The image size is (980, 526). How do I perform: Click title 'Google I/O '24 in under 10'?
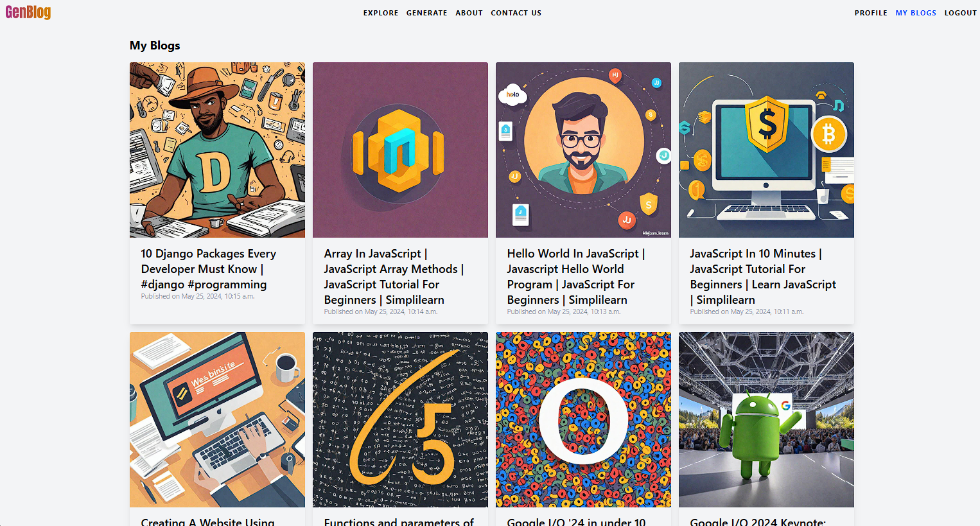[576, 522]
